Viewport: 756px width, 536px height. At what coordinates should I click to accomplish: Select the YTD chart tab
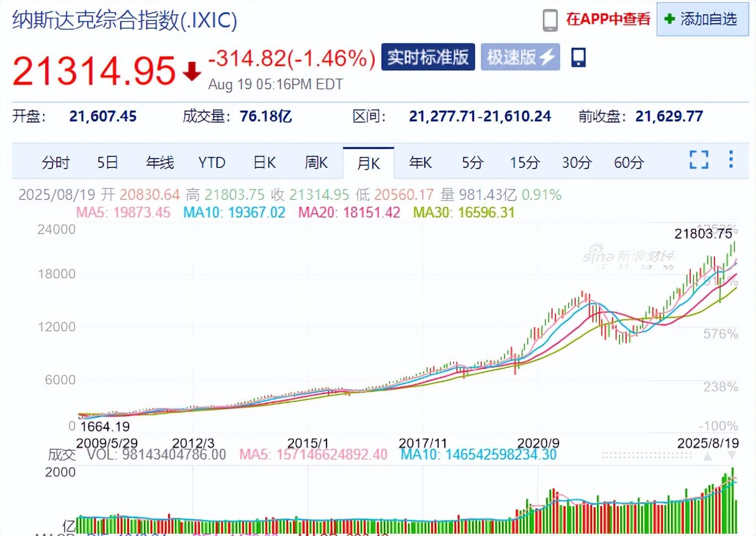coord(212,162)
